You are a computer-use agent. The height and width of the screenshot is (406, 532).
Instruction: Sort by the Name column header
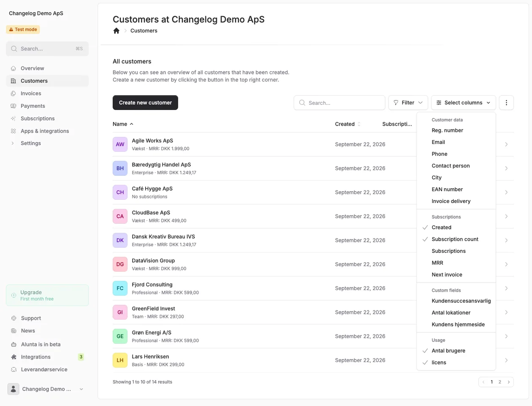coord(123,124)
